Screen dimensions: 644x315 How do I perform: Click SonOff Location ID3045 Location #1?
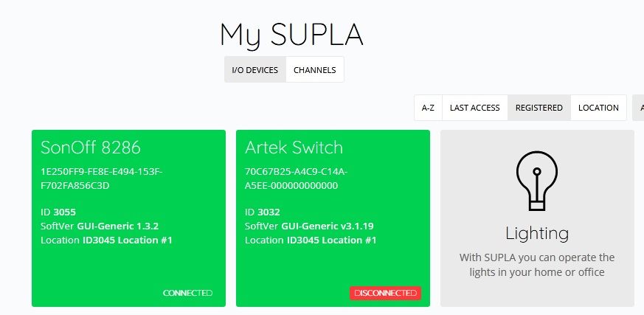pos(106,240)
